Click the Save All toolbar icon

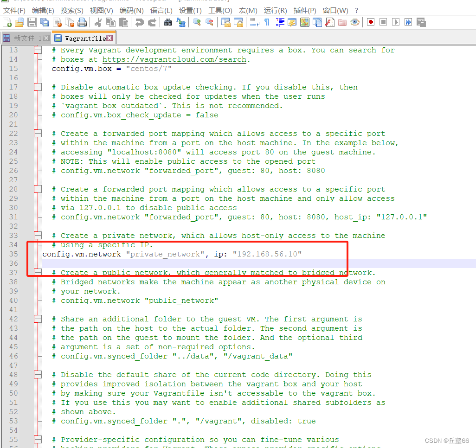coord(45,22)
